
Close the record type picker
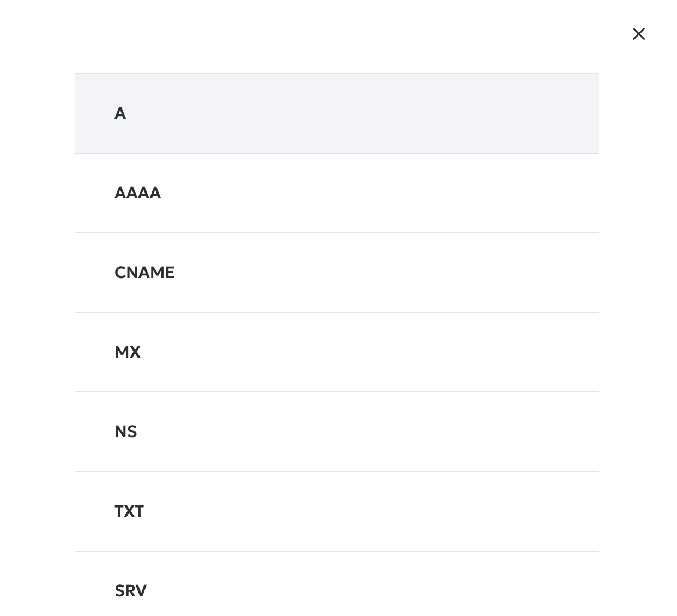[638, 34]
